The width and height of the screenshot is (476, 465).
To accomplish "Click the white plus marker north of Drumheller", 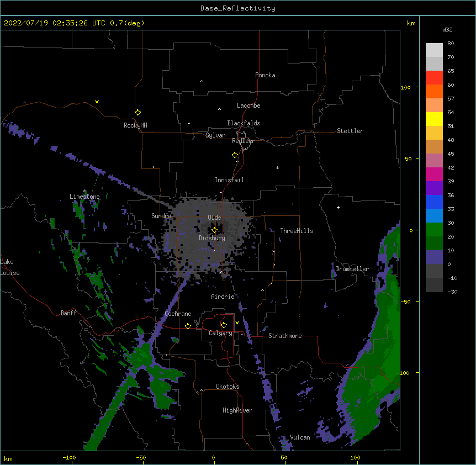I will [x=338, y=207].
